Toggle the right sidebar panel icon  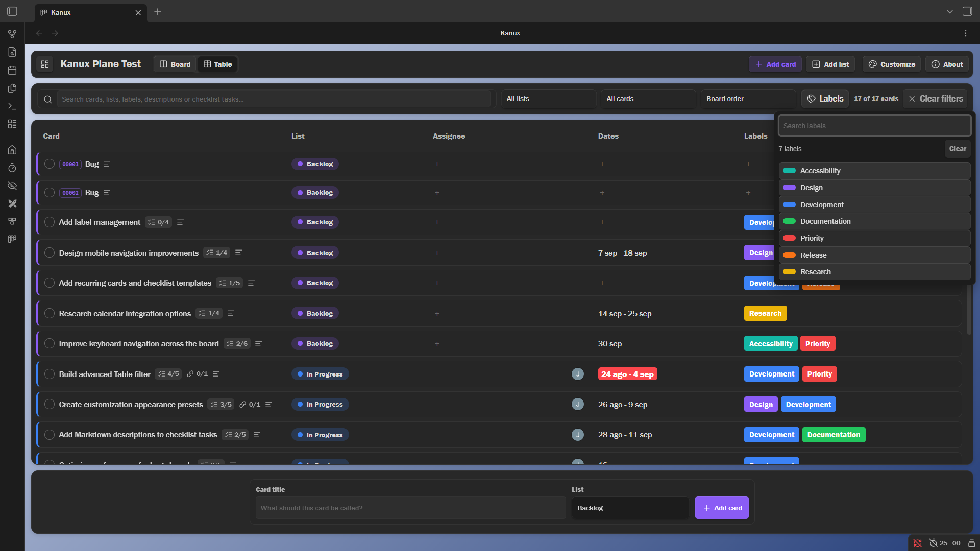coord(967,11)
